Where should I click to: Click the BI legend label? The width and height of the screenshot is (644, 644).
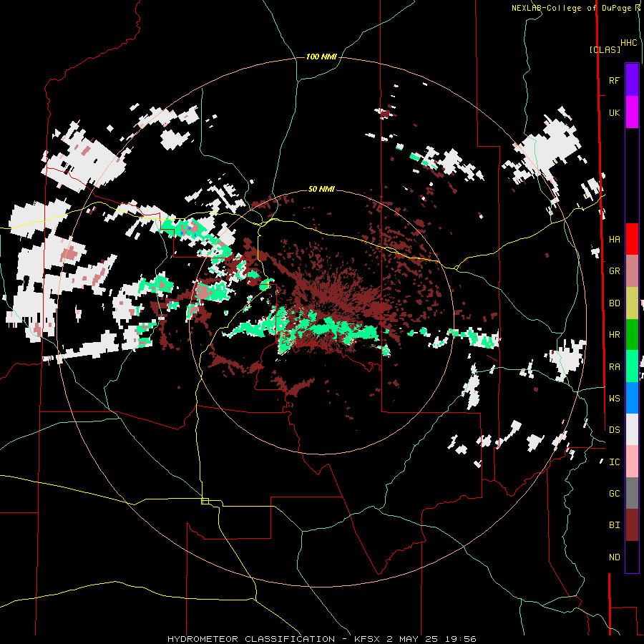[614, 525]
